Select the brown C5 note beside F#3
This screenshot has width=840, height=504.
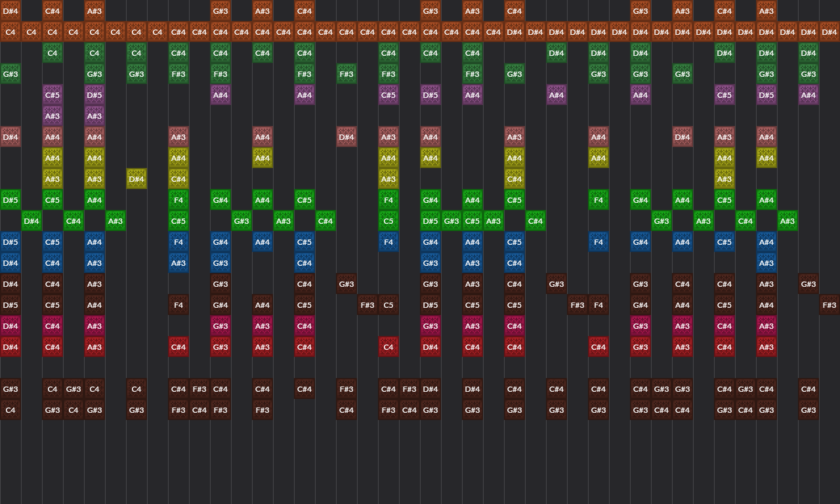pos(388,304)
